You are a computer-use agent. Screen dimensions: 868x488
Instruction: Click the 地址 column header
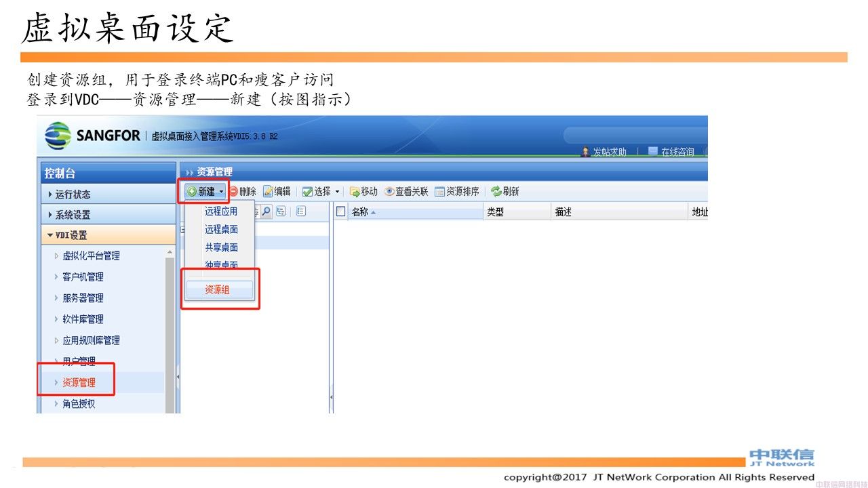coord(698,212)
